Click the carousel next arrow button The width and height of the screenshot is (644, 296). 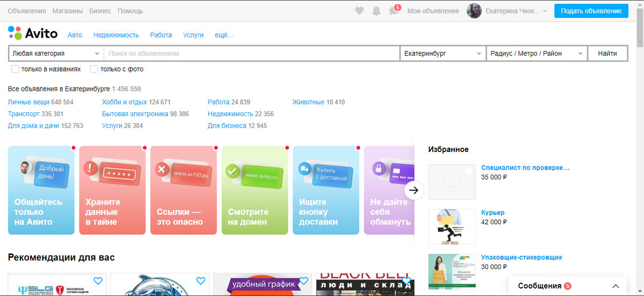point(414,190)
